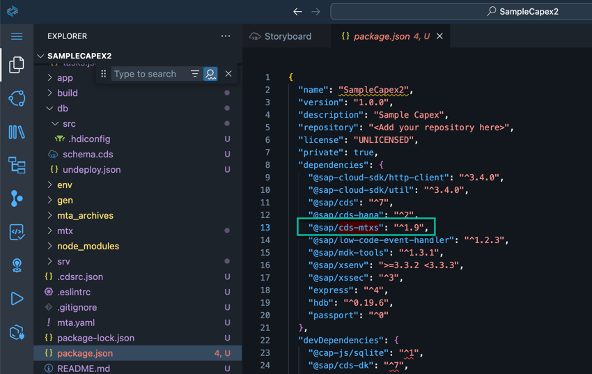Open the project tree structure icon
Image resolution: width=592 pixels, height=374 pixels.
tap(17, 165)
